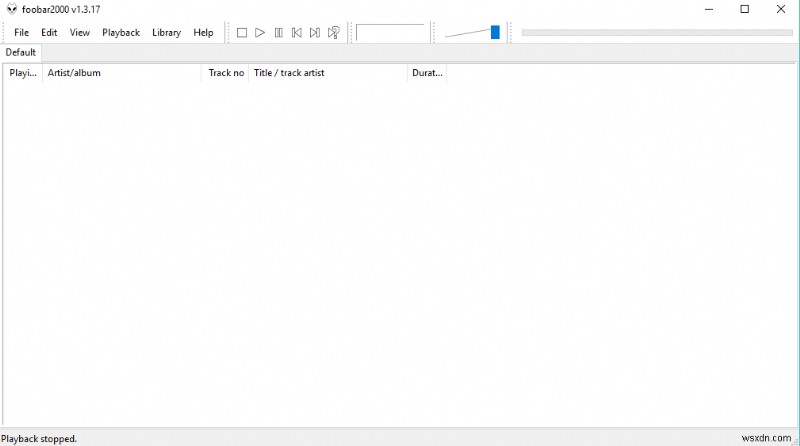
Task: Sort by Title / track artist header
Action: pos(328,73)
